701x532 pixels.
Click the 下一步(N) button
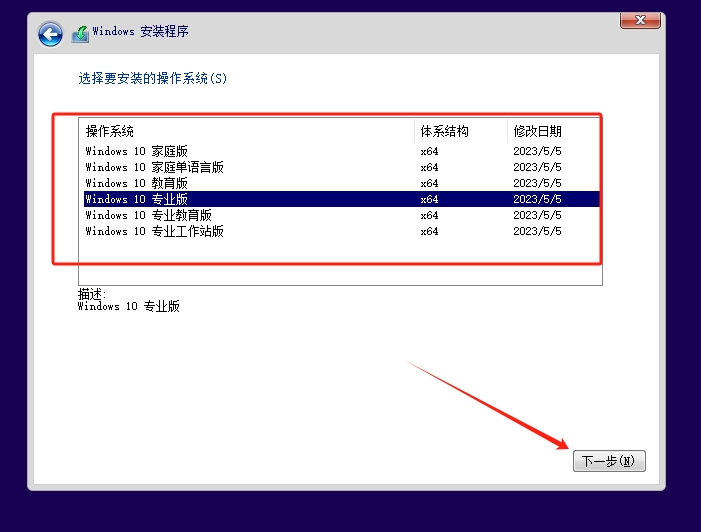coord(609,461)
